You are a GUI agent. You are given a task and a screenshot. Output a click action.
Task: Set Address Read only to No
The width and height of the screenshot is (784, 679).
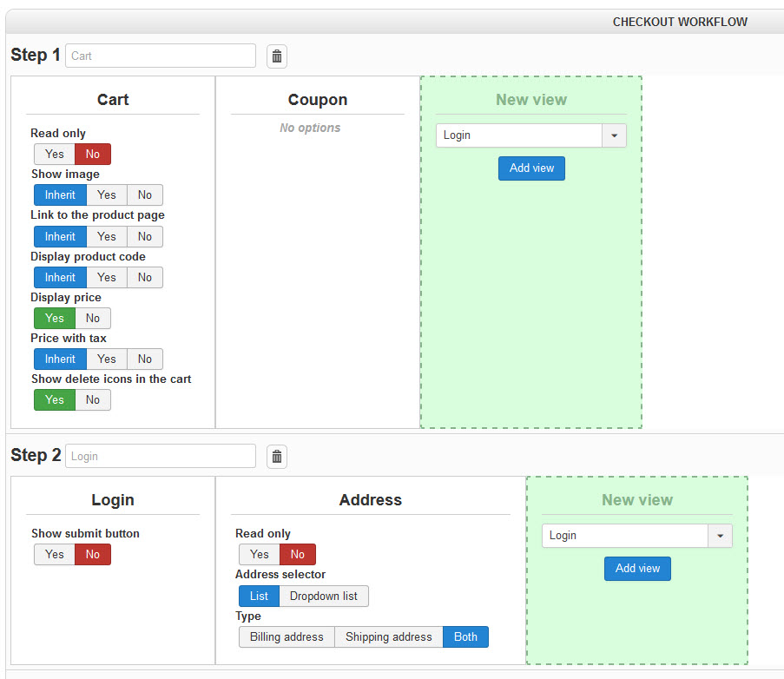pyautogui.click(x=298, y=555)
